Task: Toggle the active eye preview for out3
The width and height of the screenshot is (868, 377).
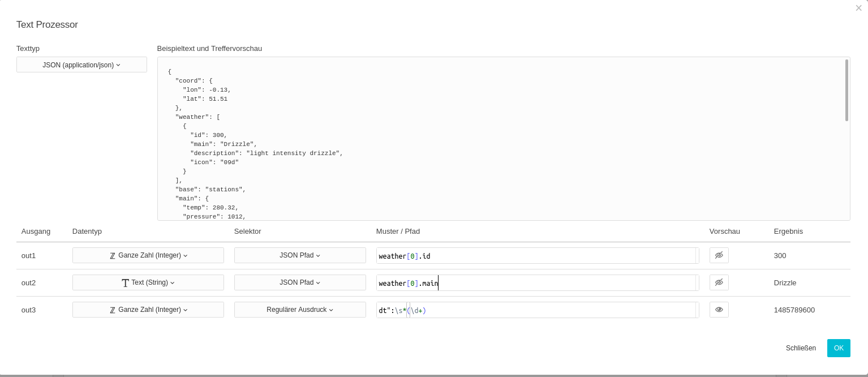Action: [x=719, y=310]
